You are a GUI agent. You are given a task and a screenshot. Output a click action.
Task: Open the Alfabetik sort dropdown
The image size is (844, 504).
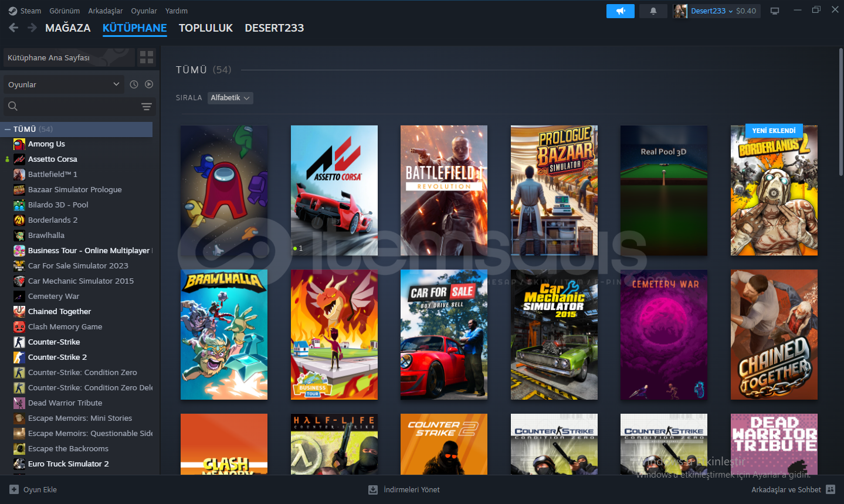231,98
